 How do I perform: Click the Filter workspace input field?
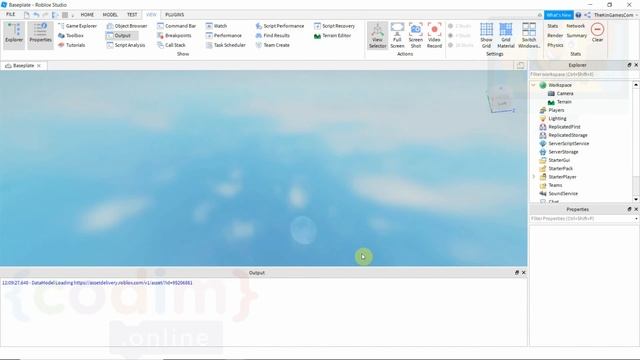[x=584, y=74]
